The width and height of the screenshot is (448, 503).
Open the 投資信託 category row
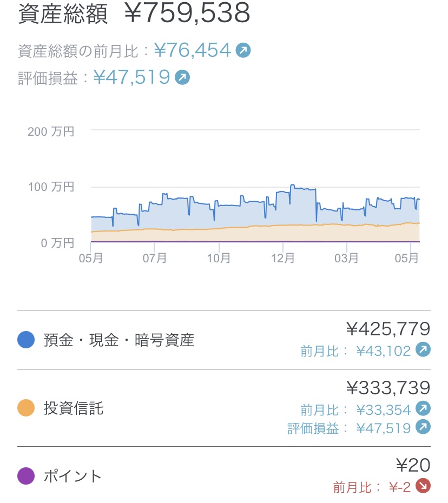[x=74, y=408]
